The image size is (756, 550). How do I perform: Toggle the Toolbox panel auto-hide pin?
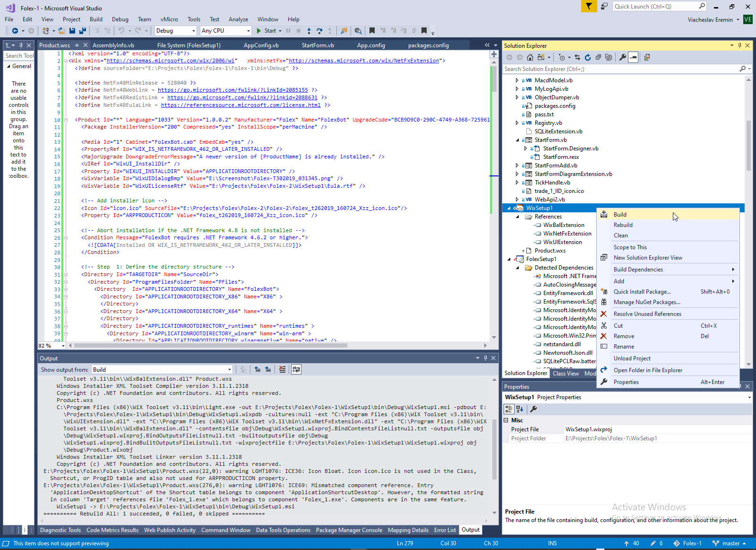point(21,45)
